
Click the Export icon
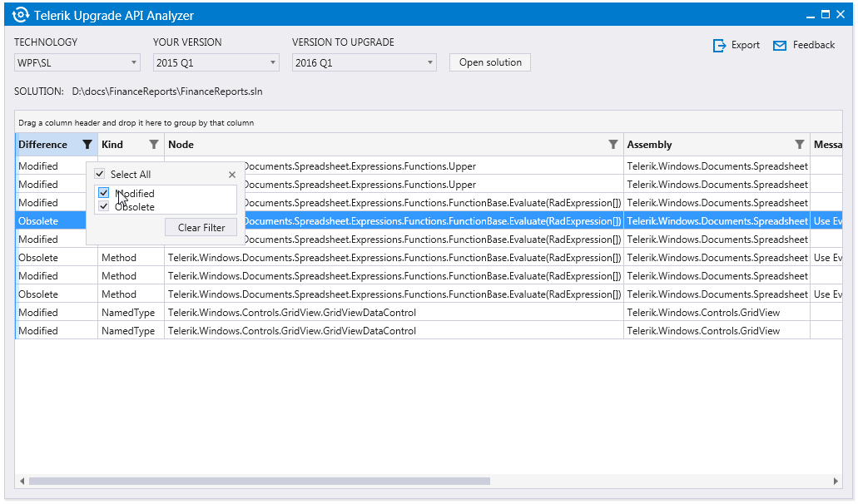coord(720,46)
